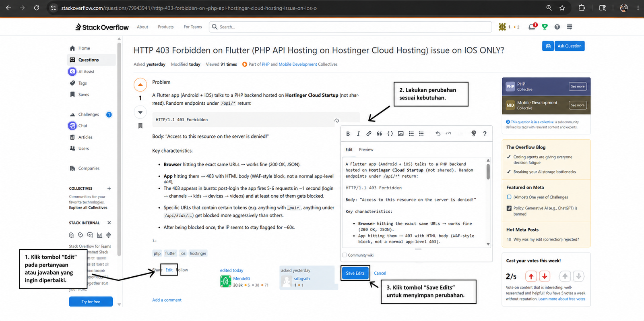Insert a numbered list in the editor
This screenshot has height=321, width=644.
411,134
